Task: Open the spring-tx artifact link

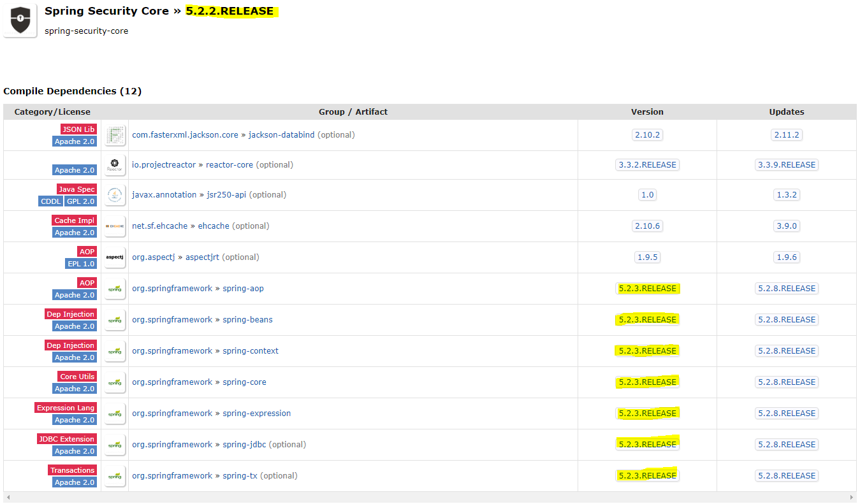Action: coord(240,476)
